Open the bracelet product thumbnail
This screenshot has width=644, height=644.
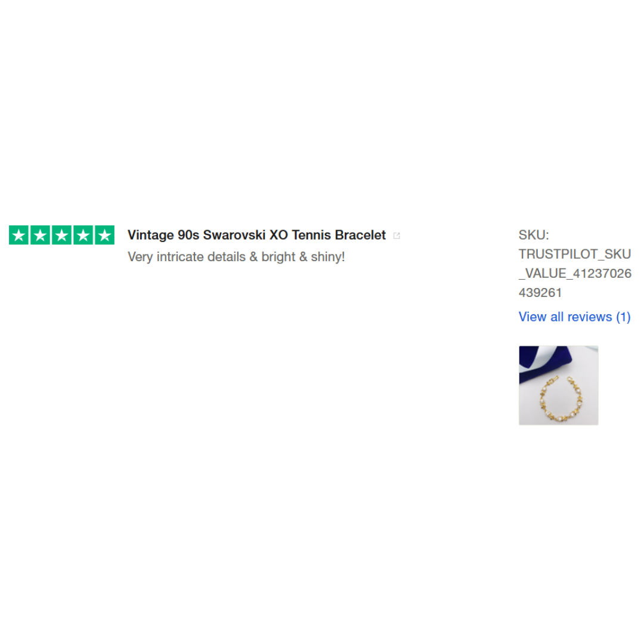(559, 385)
